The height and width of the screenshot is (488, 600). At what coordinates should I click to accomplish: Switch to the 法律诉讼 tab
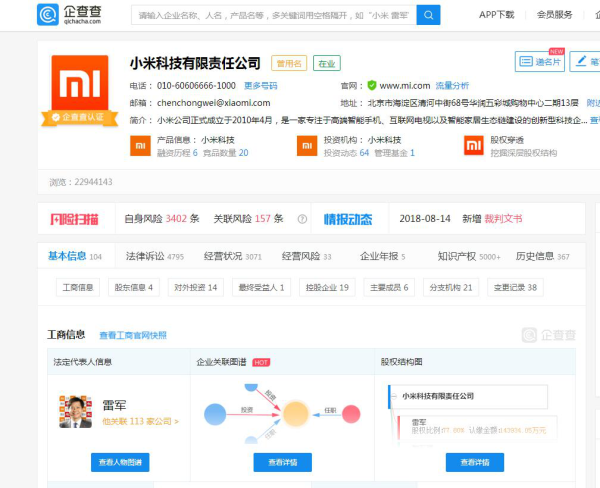(147, 256)
